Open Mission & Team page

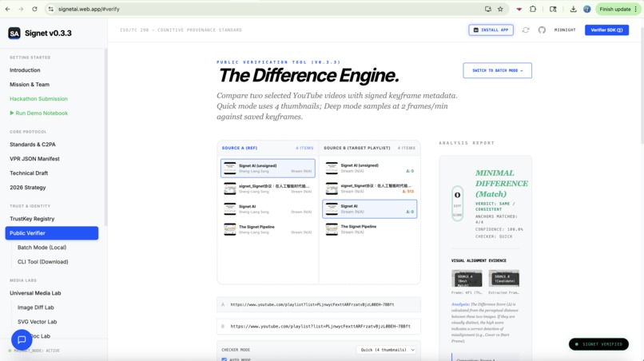(30, 85)
